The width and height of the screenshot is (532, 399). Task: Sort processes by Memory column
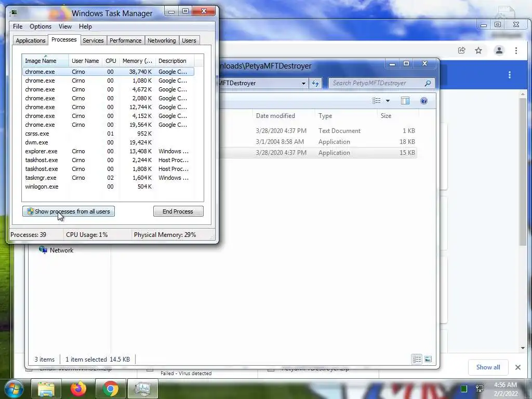137,61
